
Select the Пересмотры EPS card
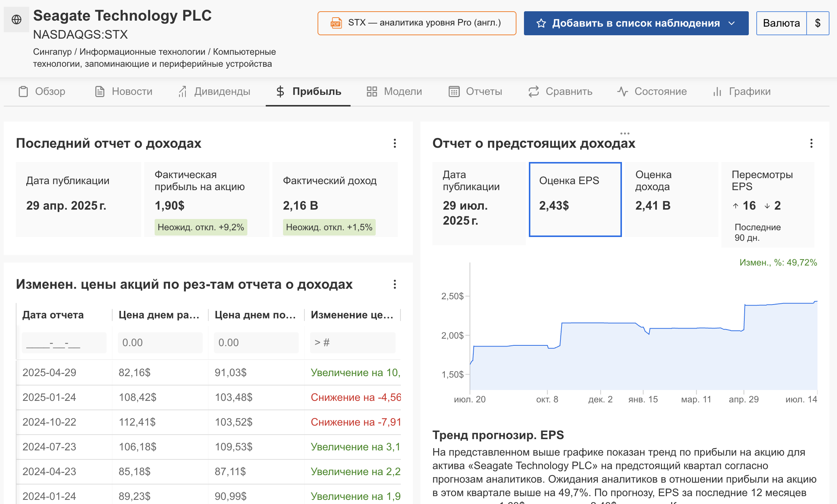point(768,204)
